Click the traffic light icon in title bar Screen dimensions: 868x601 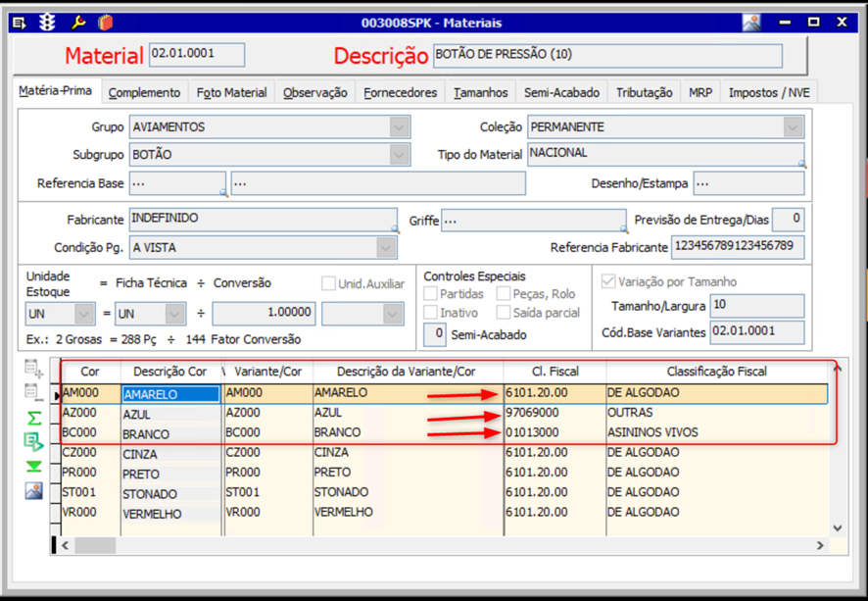tap(47, 23)
